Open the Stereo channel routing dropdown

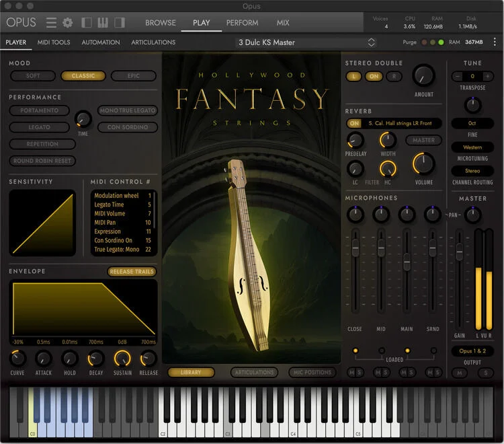coord(472,171)
